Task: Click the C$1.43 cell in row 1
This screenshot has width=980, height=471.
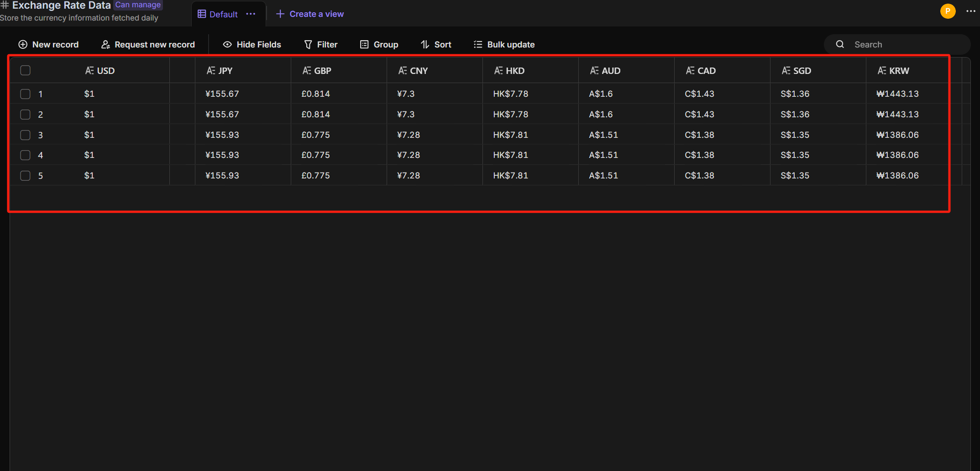Action: tap(722, 94)
